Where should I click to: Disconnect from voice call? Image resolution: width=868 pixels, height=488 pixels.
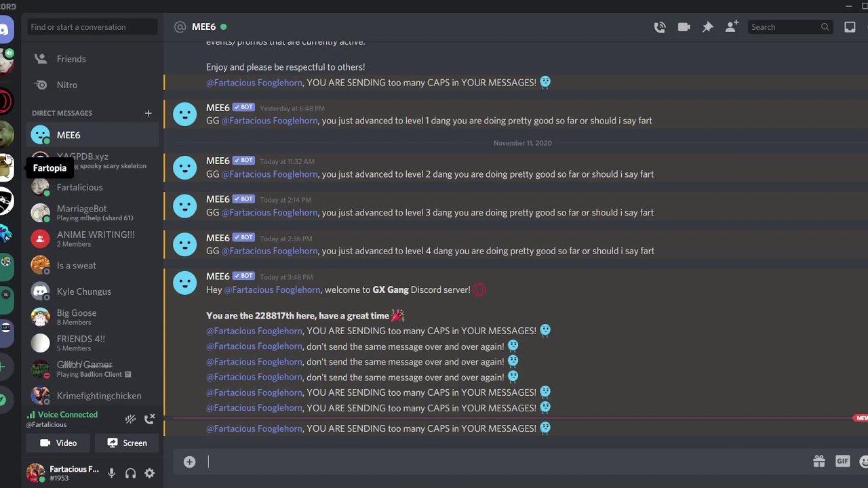click(x=149, y=419)
